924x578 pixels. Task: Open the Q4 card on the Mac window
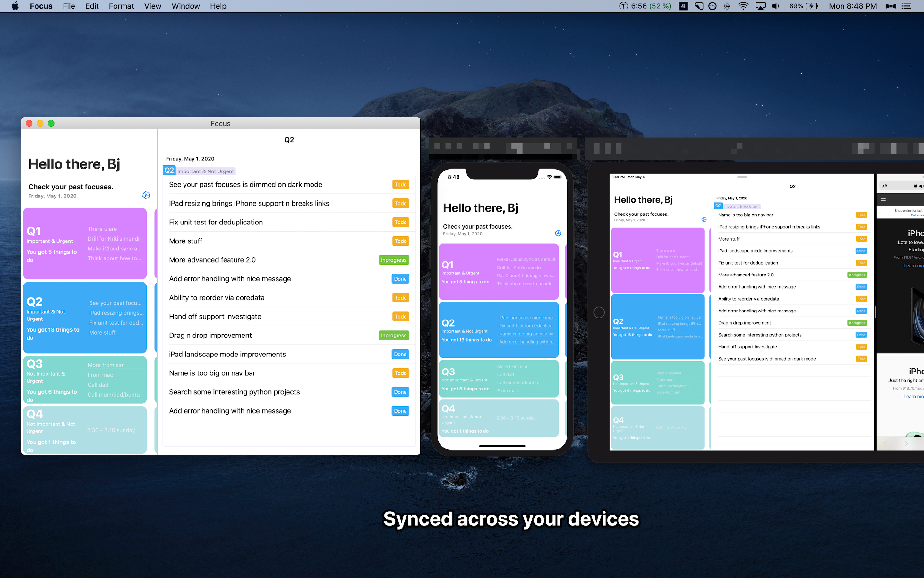click(85, 430)
